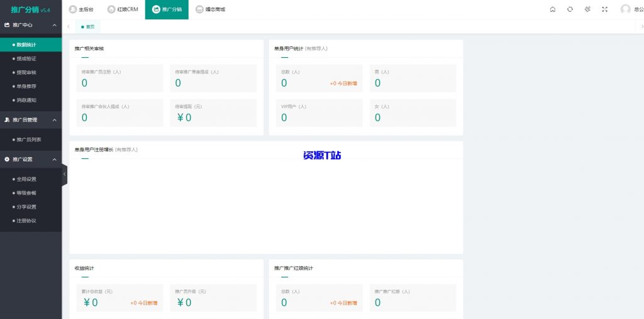Click the home icon in top bar

[x=553, y=9]
